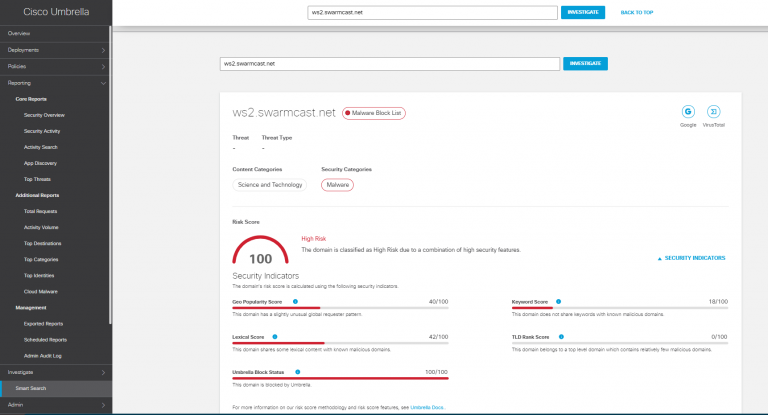Open the Top Threats report
The width and height of the screenshot is (768, 415).
37,179
